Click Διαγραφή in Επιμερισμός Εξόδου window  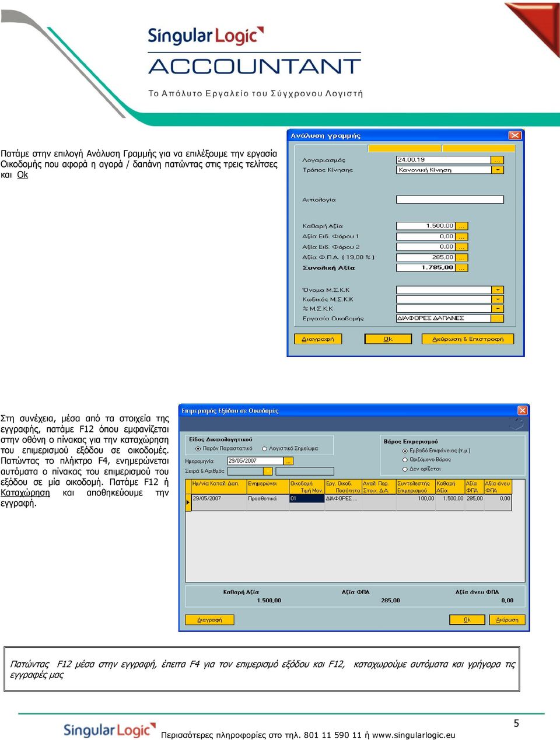click(x=209, y=620)
